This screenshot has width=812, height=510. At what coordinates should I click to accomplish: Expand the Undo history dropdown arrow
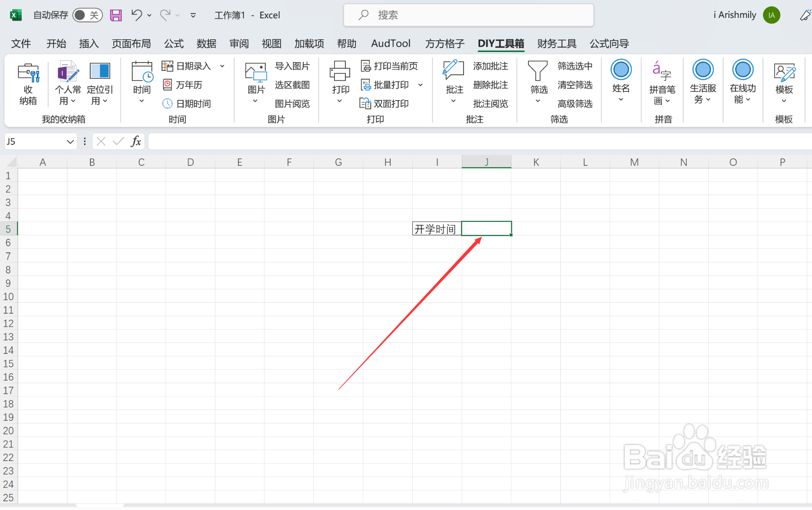pyautogui.click(x=149, y=15)
